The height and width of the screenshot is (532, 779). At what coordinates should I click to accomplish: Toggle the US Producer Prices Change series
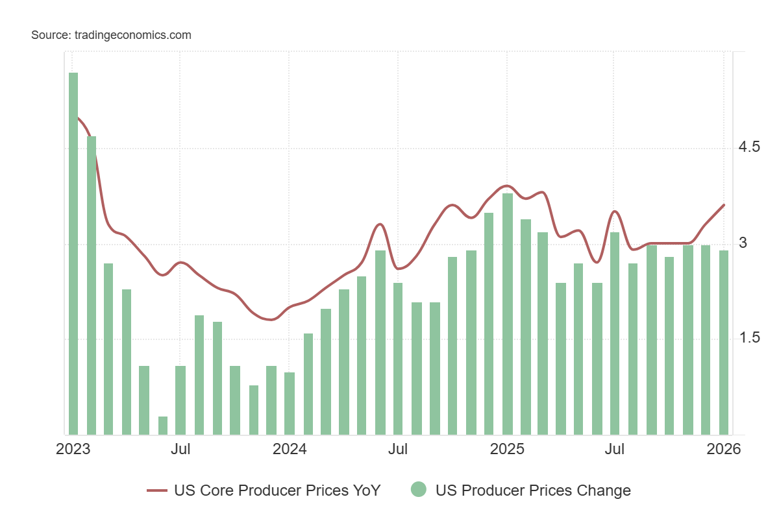click(x=532, y=490)
